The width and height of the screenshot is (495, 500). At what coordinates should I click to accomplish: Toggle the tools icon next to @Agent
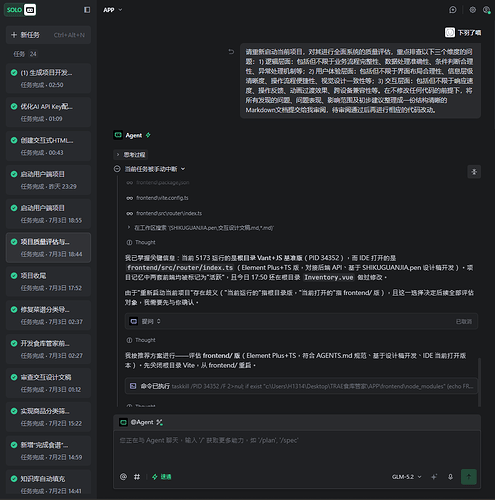coord(160,422)
